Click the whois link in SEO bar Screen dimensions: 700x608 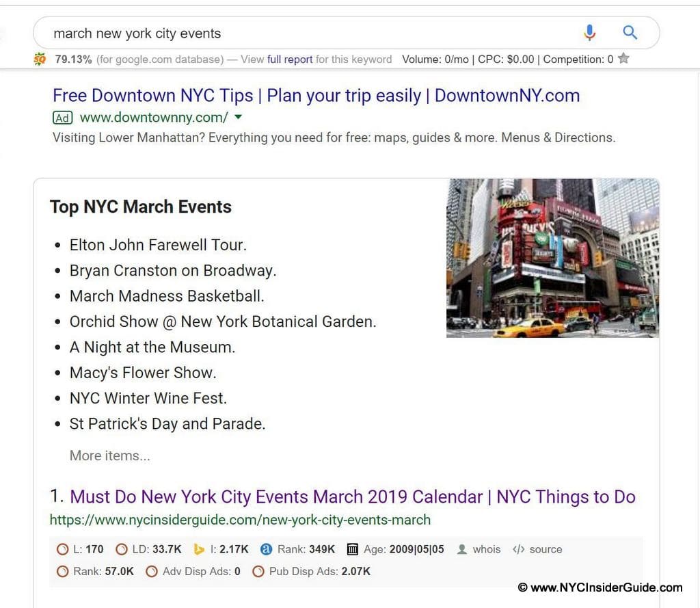point(487,549)
